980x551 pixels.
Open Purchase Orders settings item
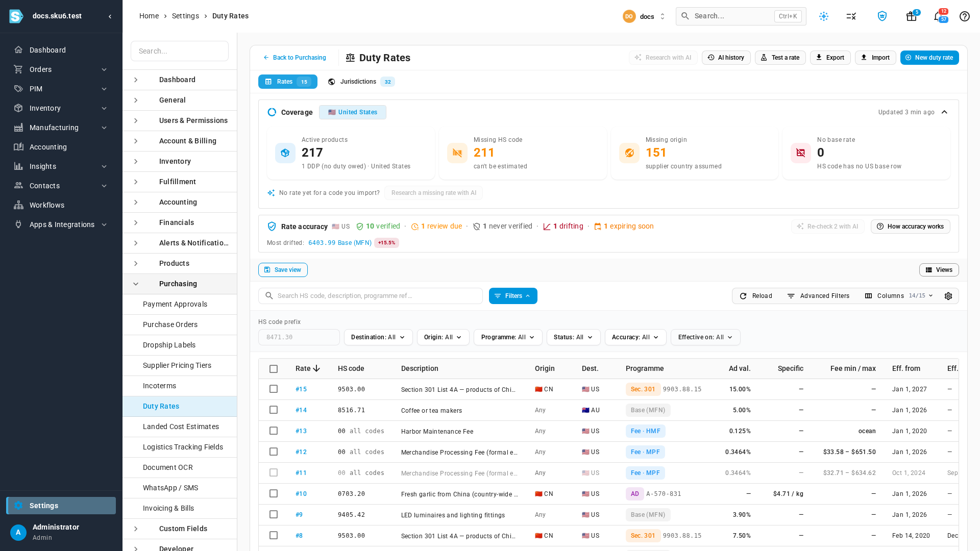180,325
